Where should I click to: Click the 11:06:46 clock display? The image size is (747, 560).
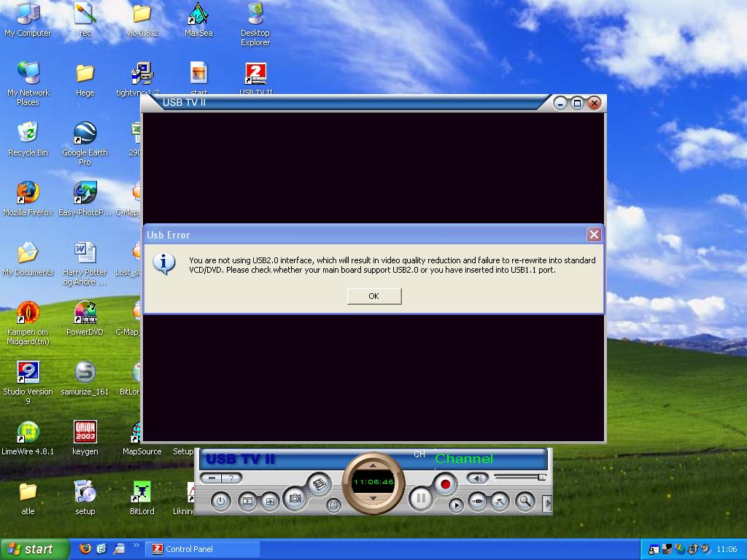point(373,482)
